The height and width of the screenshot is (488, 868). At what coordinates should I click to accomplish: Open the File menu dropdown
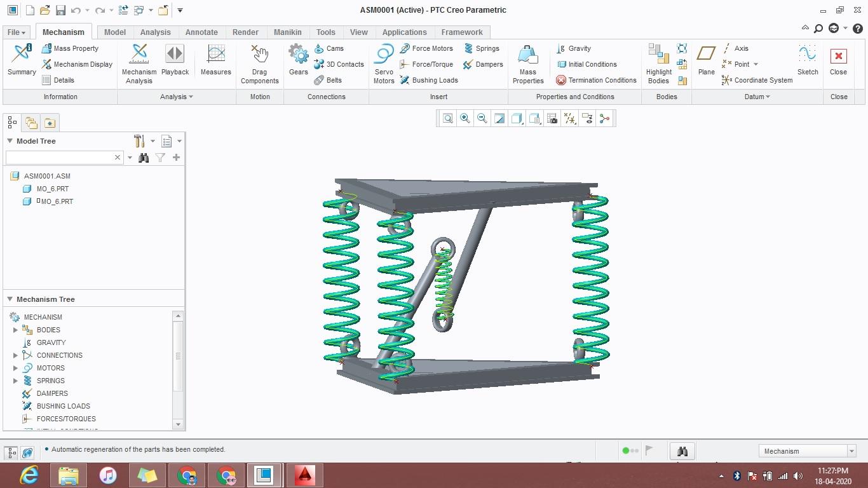pos(17,32)
